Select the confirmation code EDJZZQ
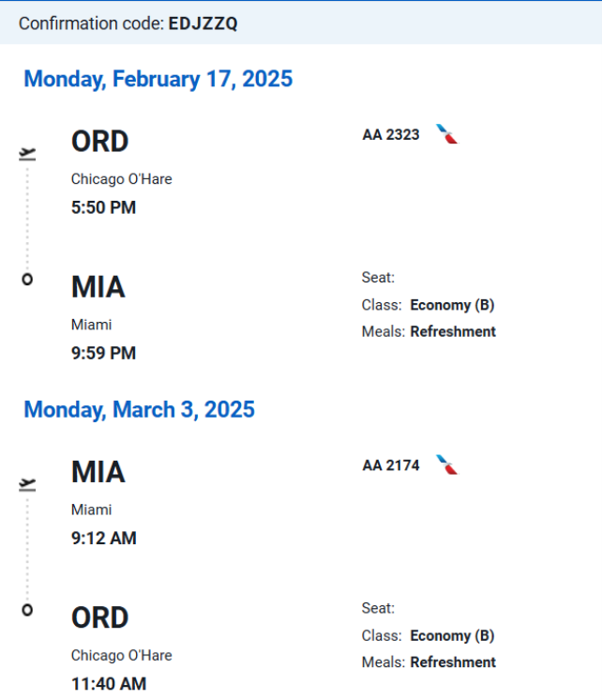This screenshot has height=700, width=602. (203, 23)
